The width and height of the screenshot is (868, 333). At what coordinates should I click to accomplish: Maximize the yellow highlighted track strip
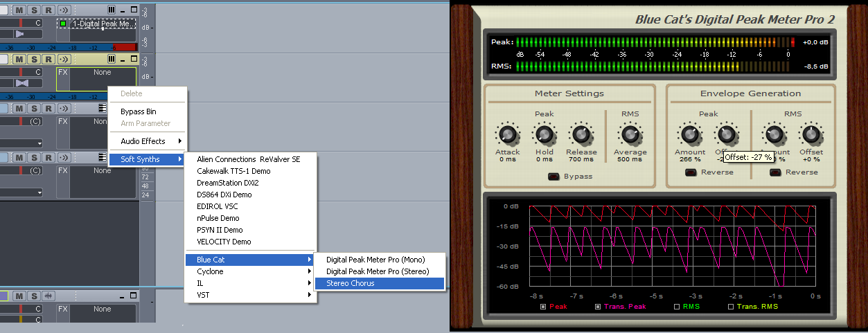click(x=133, y=59)
